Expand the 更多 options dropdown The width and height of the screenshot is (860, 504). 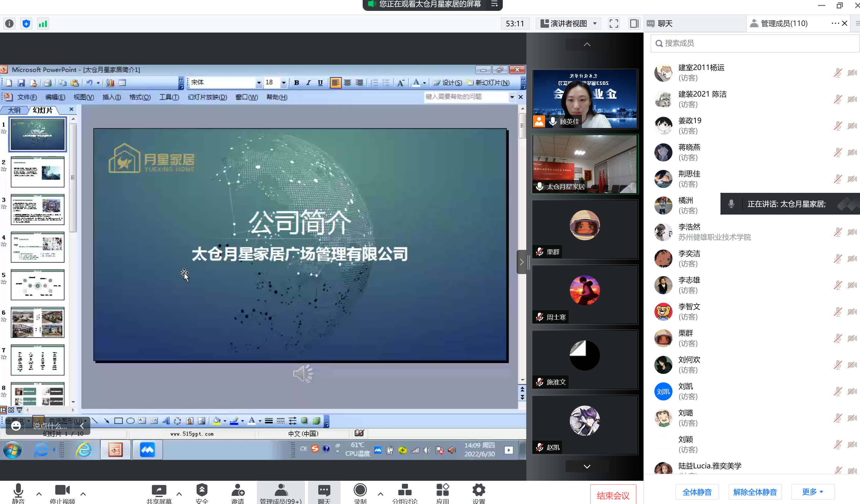pos(813,492)
